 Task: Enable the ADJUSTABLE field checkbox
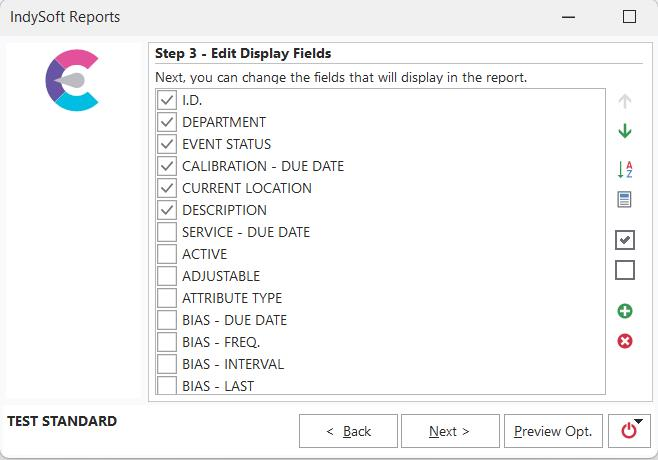click(167, 276)
